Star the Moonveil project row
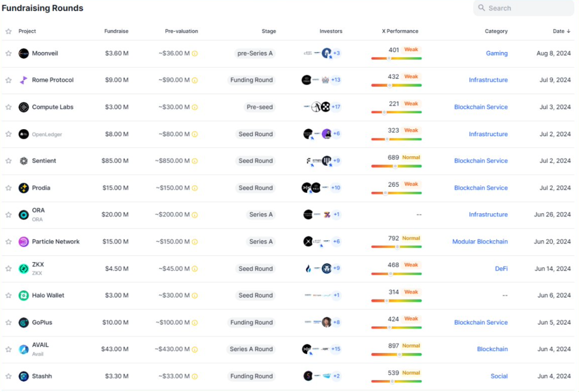 8,53
